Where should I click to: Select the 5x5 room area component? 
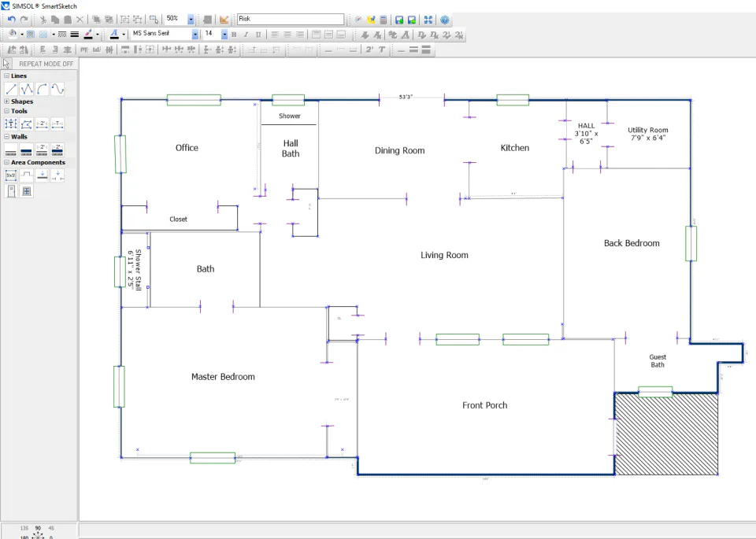pyautogui.click(x=11, y=175)
